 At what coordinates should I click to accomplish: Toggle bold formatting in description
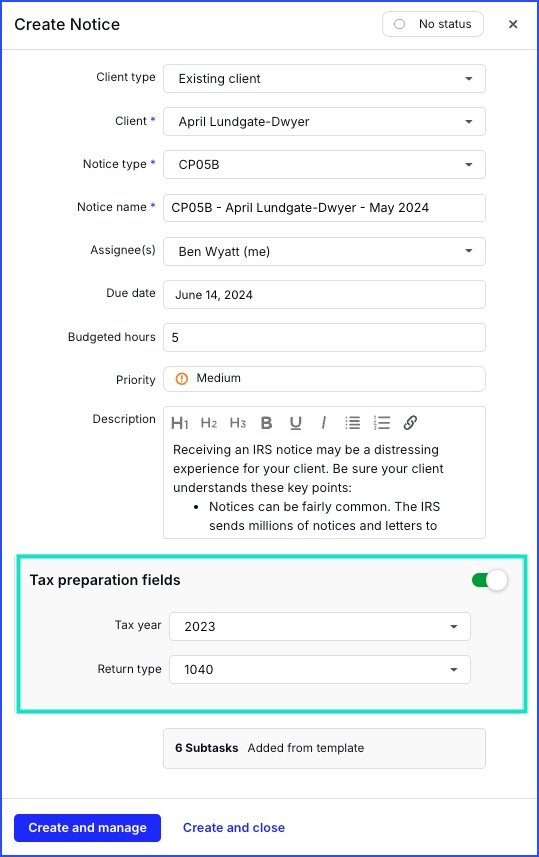(x=267, y=422)
